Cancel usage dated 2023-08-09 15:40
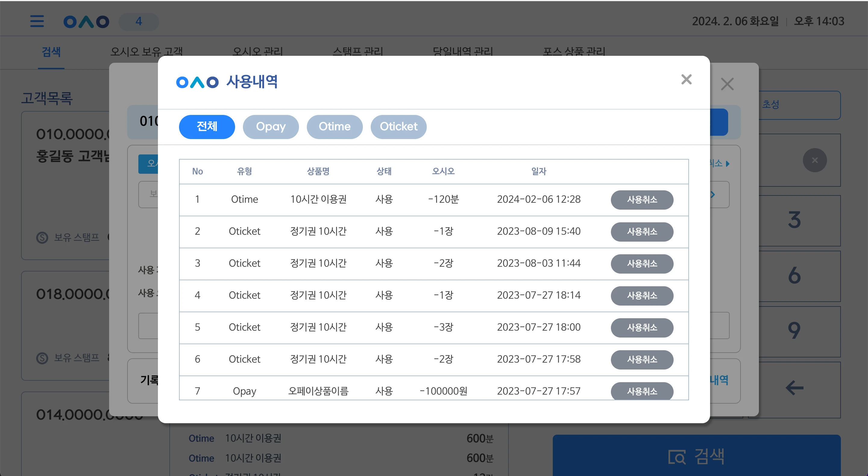868x476 pixels. tap(642, 232)
